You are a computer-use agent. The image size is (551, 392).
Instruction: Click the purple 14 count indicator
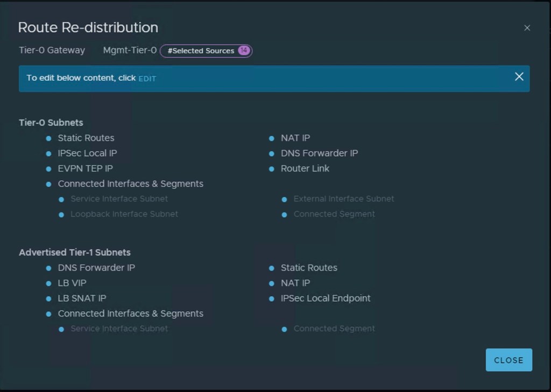pos(244,51)
